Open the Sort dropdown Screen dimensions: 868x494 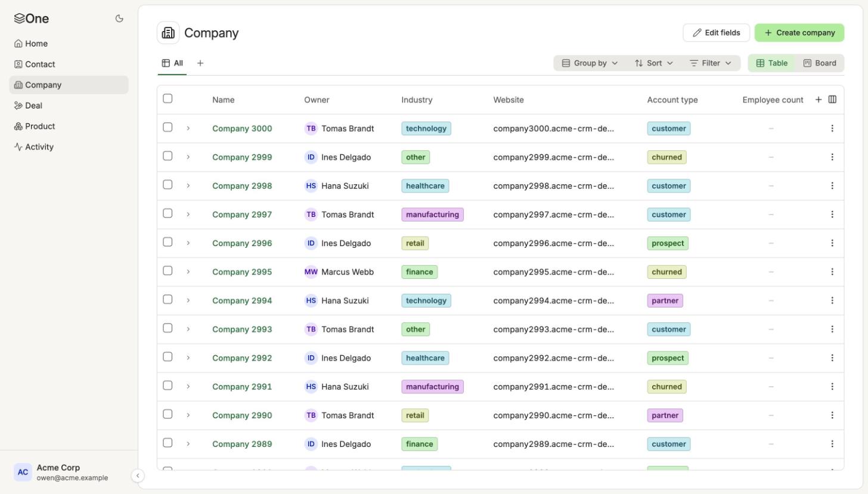[x=653, y=63]
